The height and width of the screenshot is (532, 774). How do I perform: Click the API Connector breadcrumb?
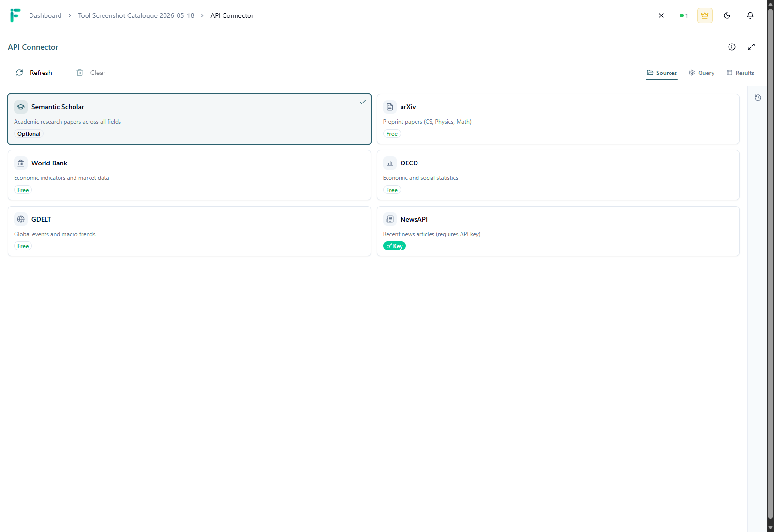[x=232, y=15]
